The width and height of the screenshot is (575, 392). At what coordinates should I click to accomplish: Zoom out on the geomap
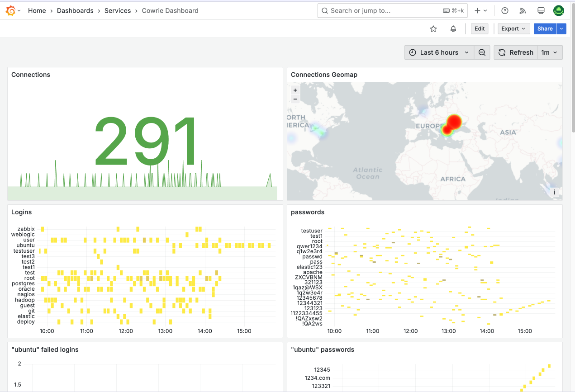point(295,99)
